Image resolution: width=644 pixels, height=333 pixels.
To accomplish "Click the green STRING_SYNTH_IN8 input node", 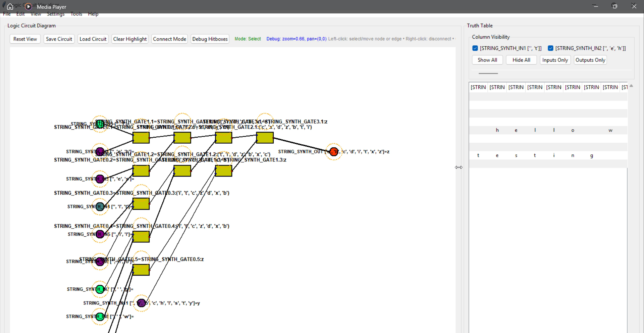I will pos(100,317).
